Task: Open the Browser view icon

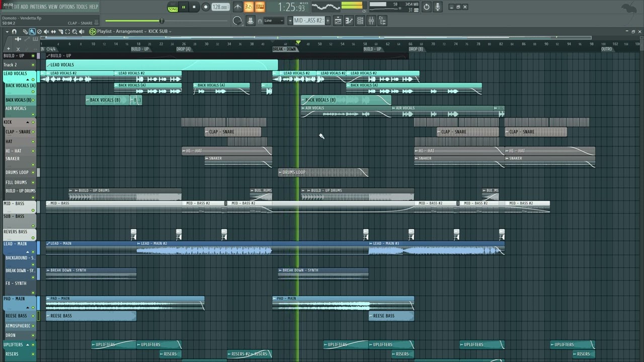Action: 382,21
